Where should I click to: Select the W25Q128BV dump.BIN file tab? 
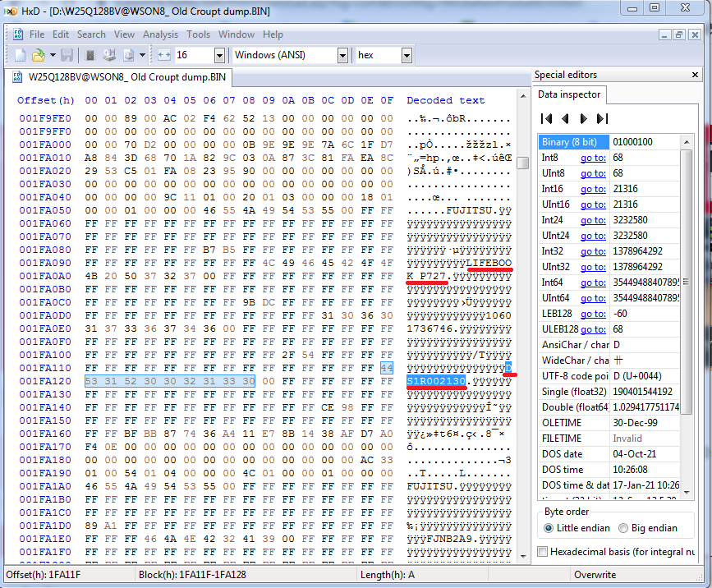coord(119,77)
